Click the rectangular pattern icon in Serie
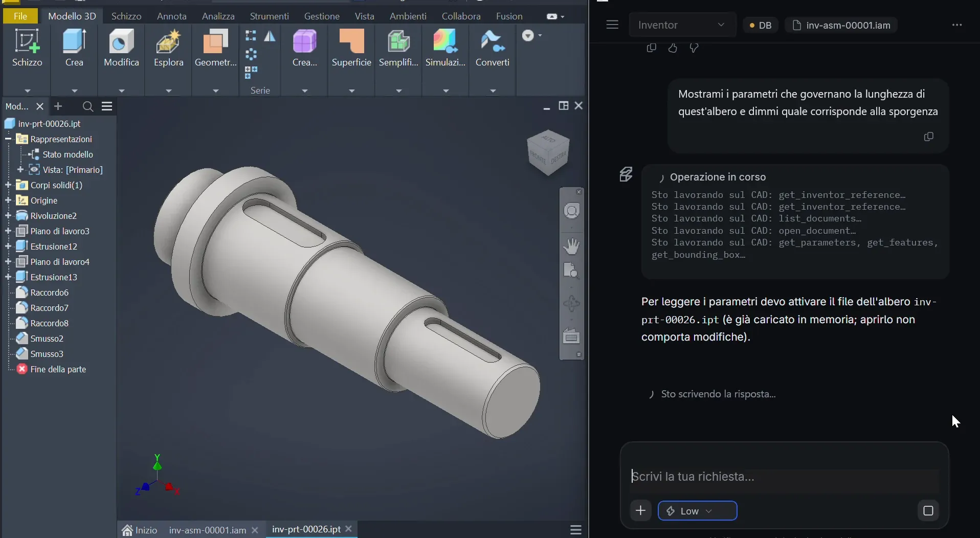This screenshot has height=538, width=980. (251, 36)
